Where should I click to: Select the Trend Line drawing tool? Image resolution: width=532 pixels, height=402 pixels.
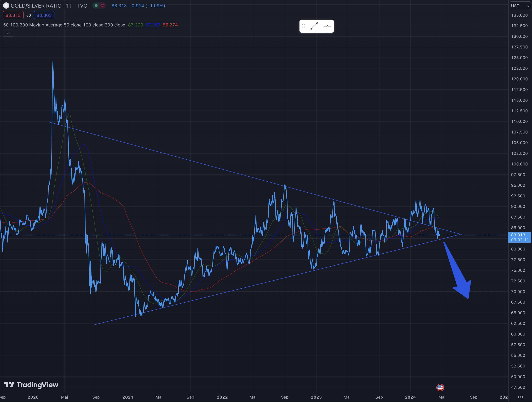tap(314, 26)
